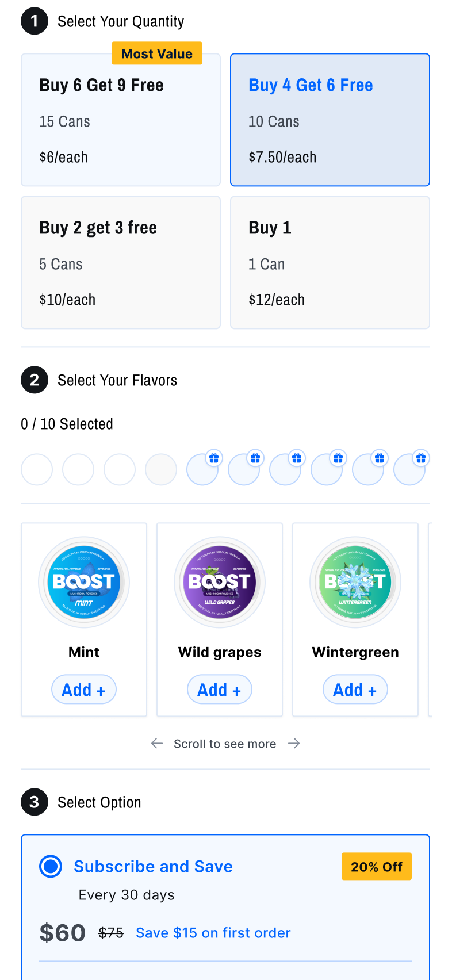Click the left scroll arrow icon
The width and height of the screenshot is (452, 980).
pyautogui.click(x=157, y=744)
